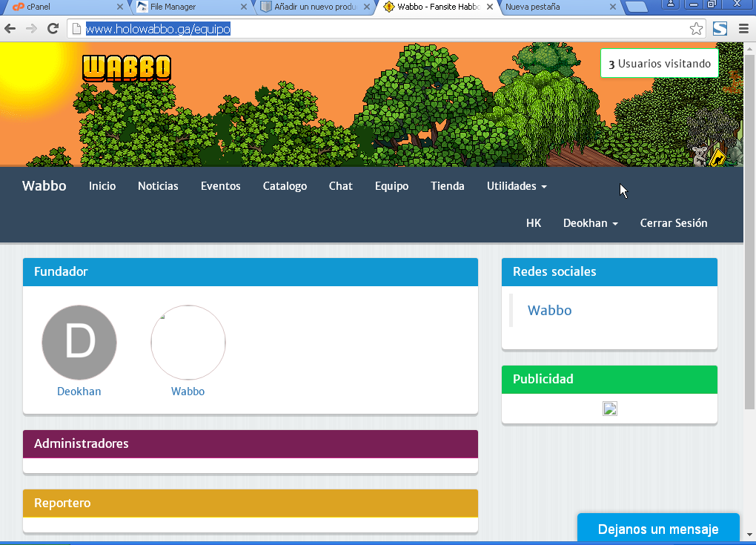Switch to Añadir un nuevo producto tab
This screenshot has height=545, width=756.
(313, 7)
